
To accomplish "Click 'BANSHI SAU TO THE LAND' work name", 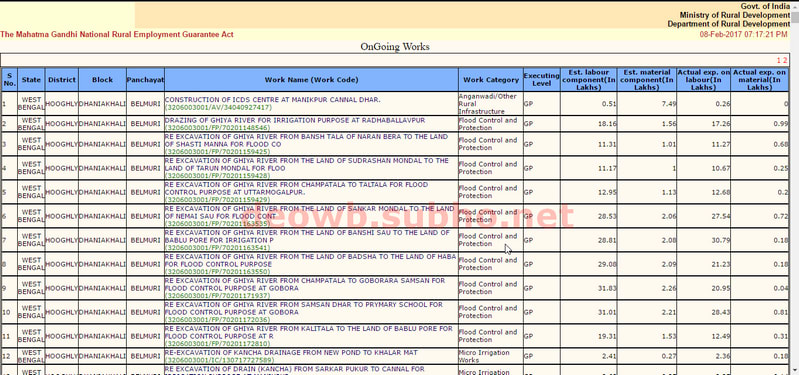I will click(307, 236).
